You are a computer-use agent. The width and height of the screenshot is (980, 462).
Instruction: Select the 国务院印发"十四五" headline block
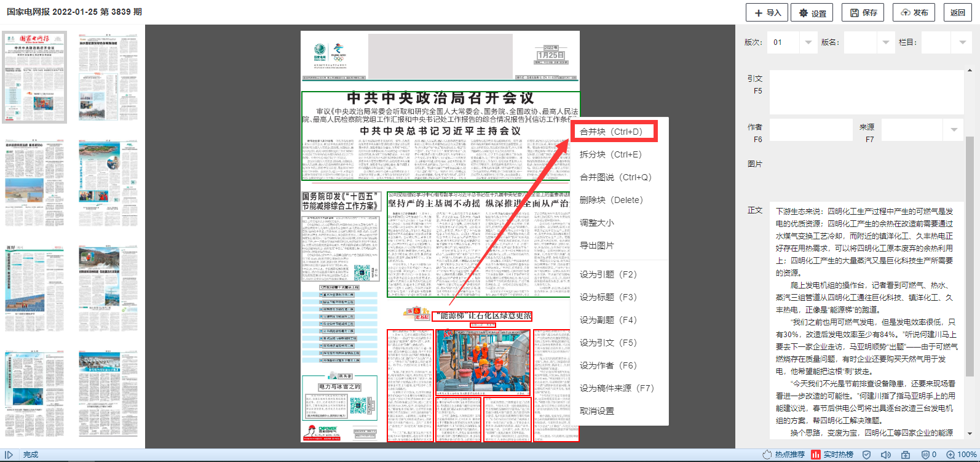click(341, 201)
